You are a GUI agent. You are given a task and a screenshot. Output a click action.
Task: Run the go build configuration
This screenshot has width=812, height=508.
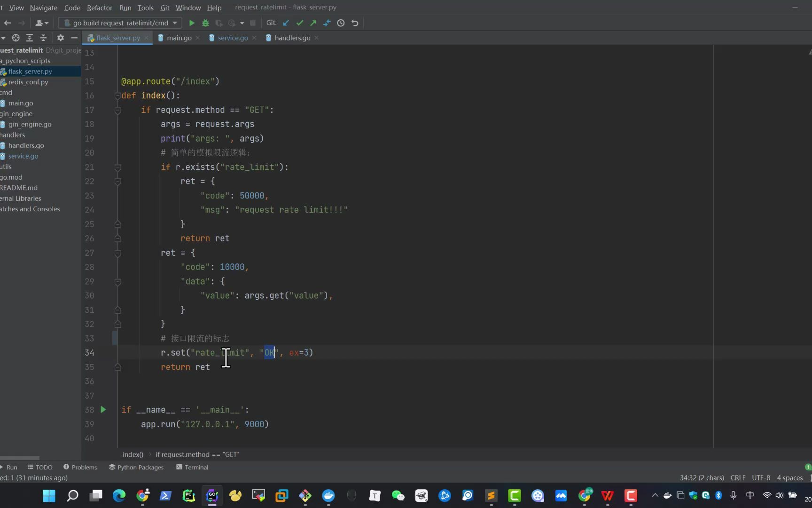coord(192,23)
